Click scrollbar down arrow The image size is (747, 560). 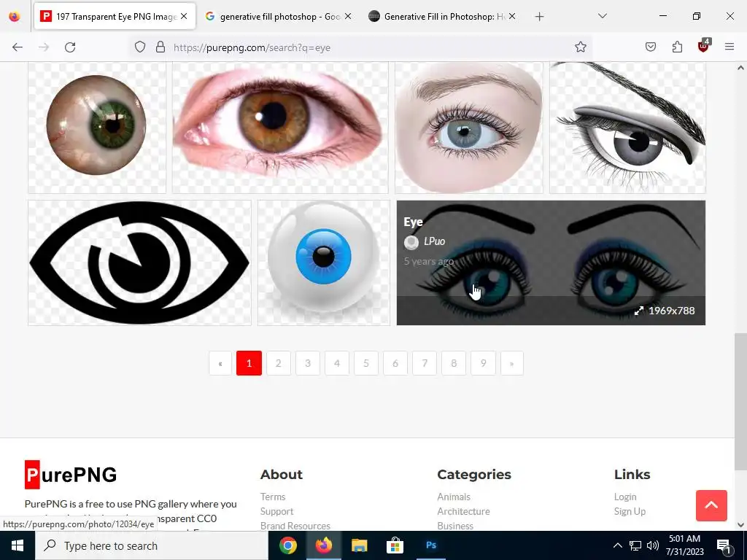pos(740,525)
